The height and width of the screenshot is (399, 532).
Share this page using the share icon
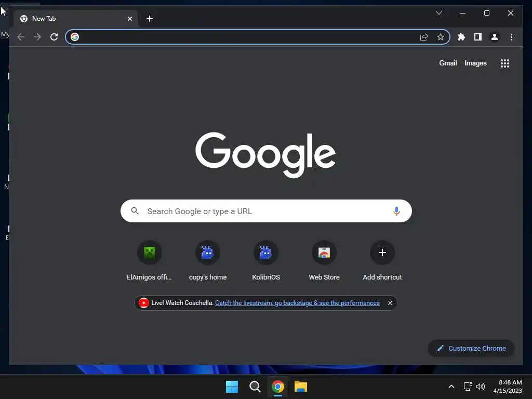(424, 37)
